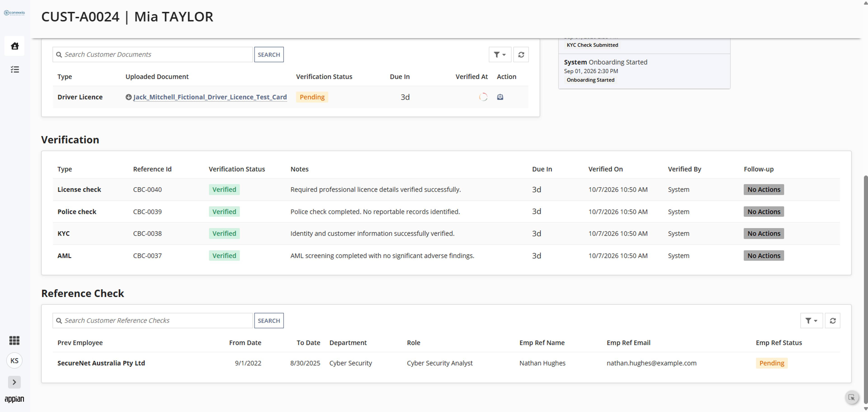This screenshot has width=868, height=412.
Task: Open the reference checks filter dropdown
Action: 811,321
